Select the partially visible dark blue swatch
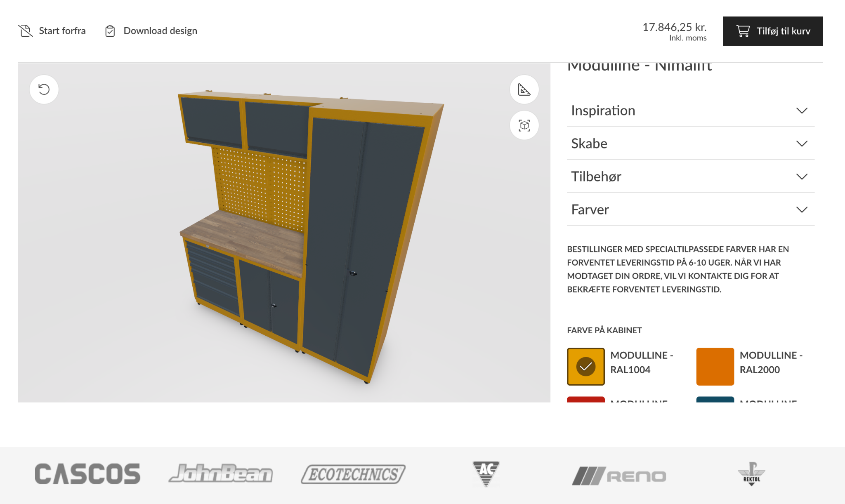The image size is (845, 504). click(715, 399)
